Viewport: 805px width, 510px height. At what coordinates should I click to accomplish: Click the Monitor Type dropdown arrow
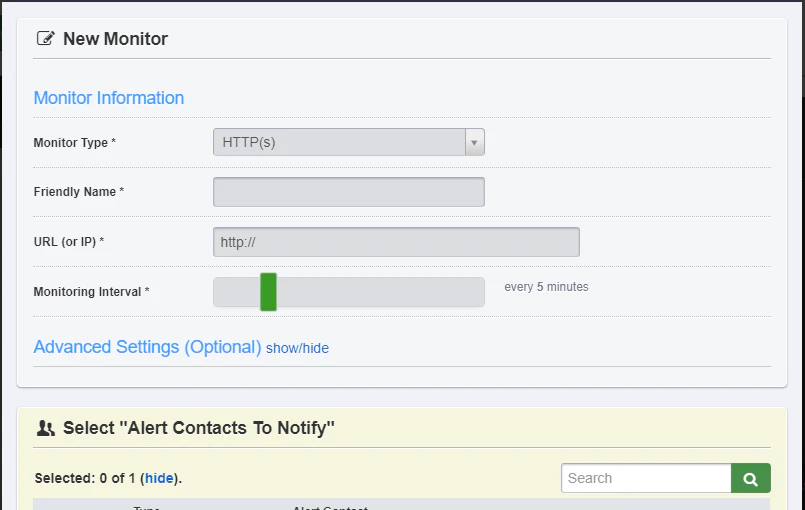click(474, 142)
